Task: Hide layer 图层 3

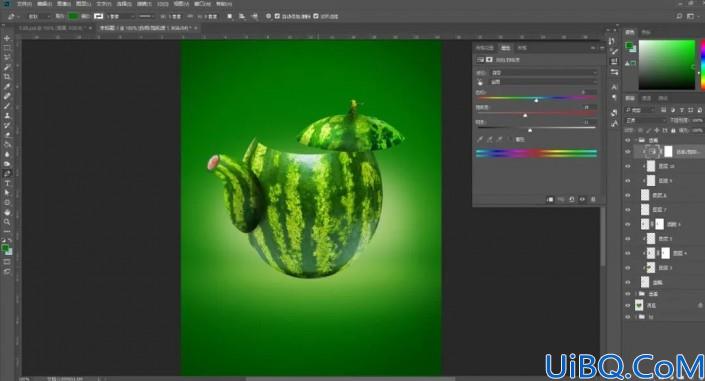Action: [628, 268]
